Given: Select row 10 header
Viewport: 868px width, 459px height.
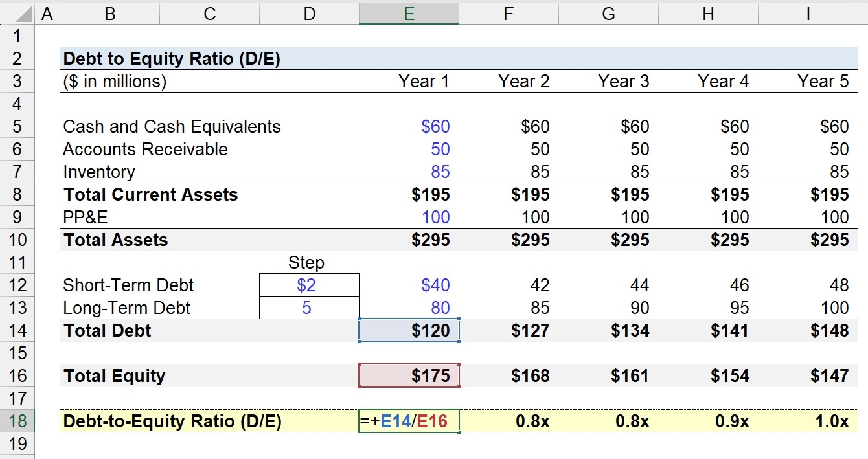Looking at the screenshot, I should pos(17,240).
